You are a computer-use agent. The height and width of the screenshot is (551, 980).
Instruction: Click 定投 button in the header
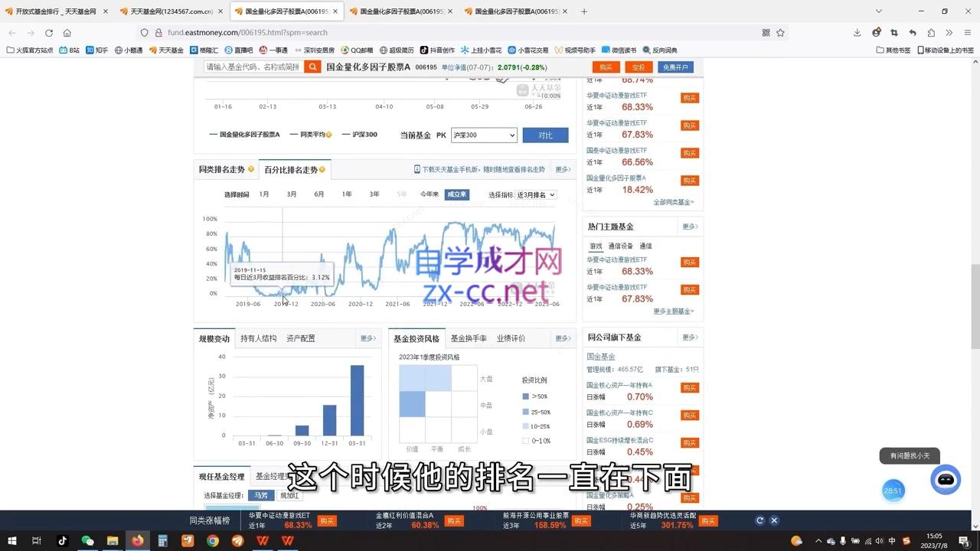[638, 67]
